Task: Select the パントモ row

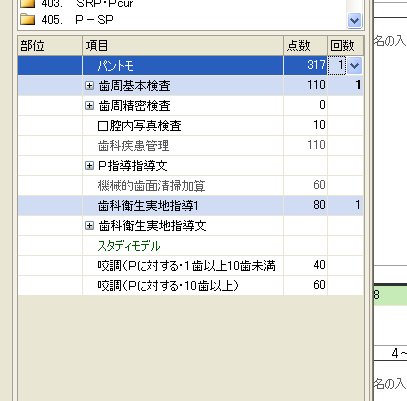Action: 190,65
